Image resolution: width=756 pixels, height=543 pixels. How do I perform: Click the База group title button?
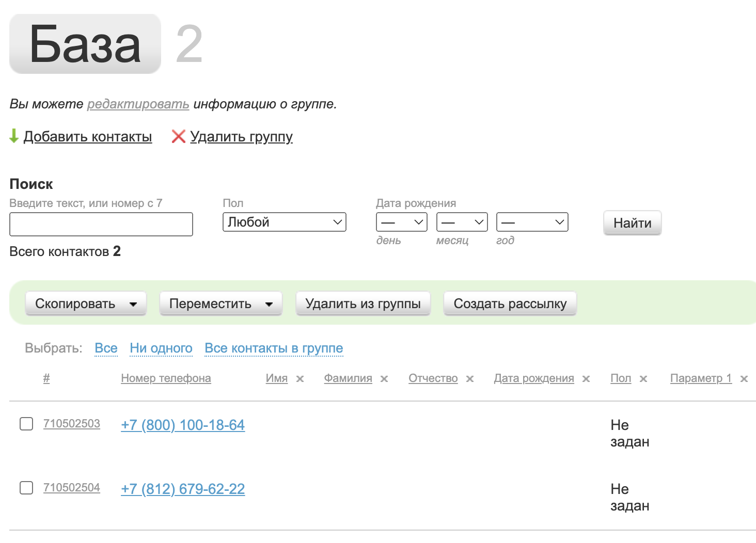[85, 44]
